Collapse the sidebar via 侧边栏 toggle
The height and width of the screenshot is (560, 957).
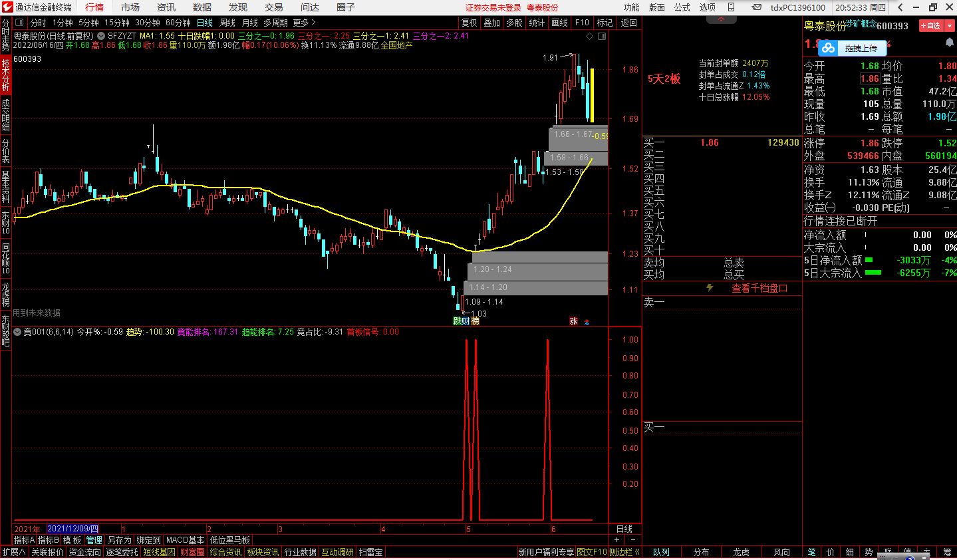[623, 552]
